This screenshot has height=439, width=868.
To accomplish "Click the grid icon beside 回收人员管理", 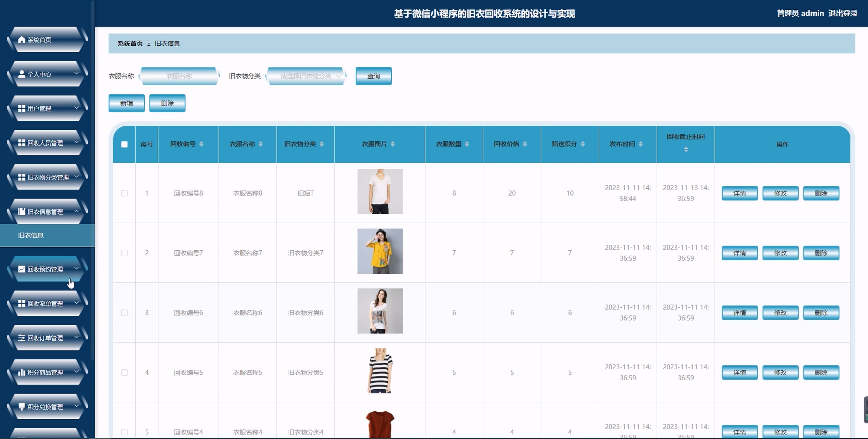I will pyautogui.click(x=21, y=143).
